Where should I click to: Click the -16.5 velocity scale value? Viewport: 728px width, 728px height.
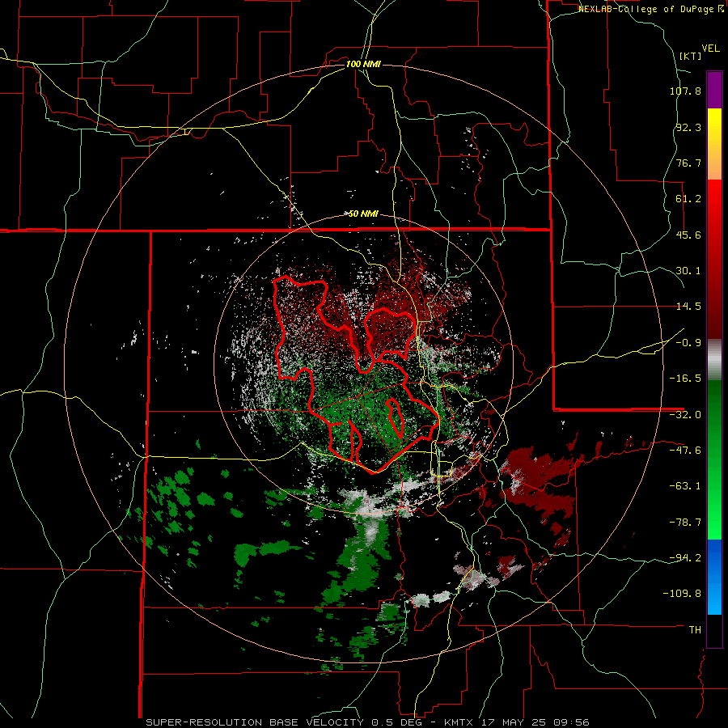point(685,379)
